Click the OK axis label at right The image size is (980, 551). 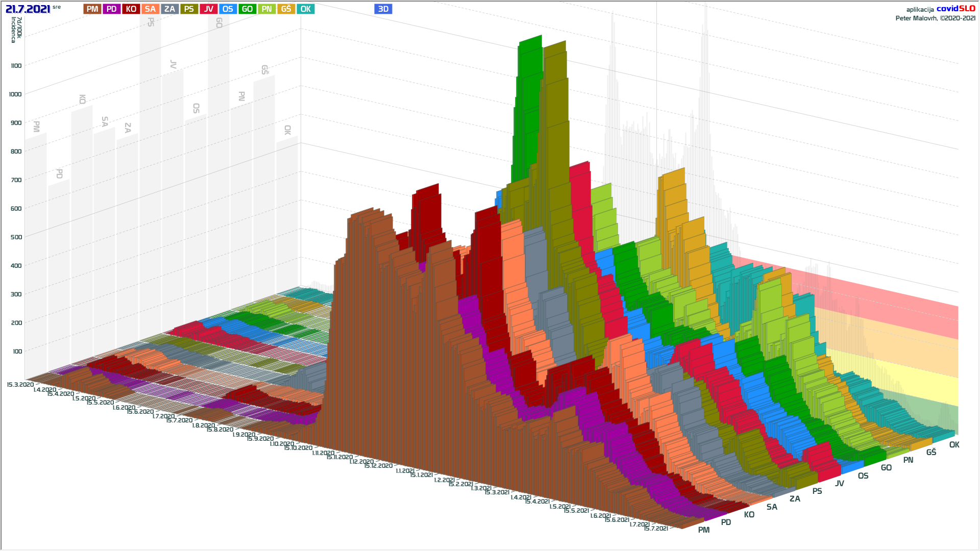[x=954, y=445]
